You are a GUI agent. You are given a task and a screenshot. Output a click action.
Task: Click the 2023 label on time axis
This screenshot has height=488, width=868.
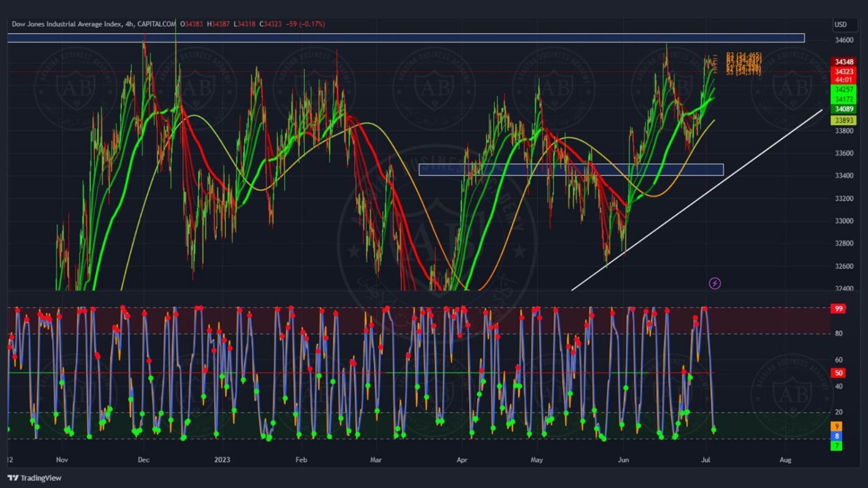click(x=222, y=460)
